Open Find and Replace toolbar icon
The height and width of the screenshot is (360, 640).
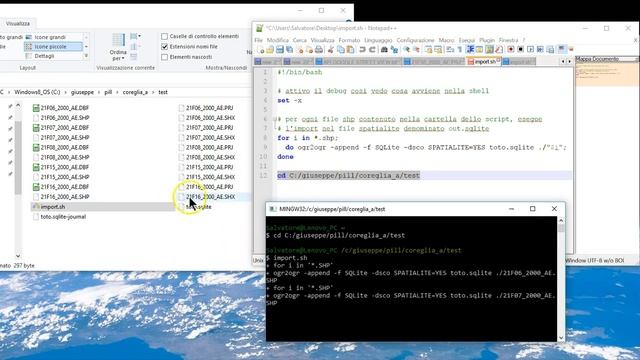[x=394, y=50]
